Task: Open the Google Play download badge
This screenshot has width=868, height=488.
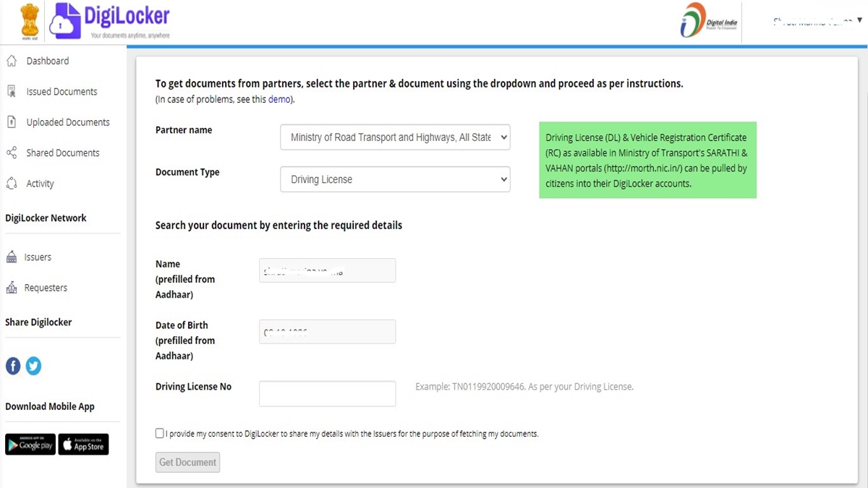Action: 30,445
